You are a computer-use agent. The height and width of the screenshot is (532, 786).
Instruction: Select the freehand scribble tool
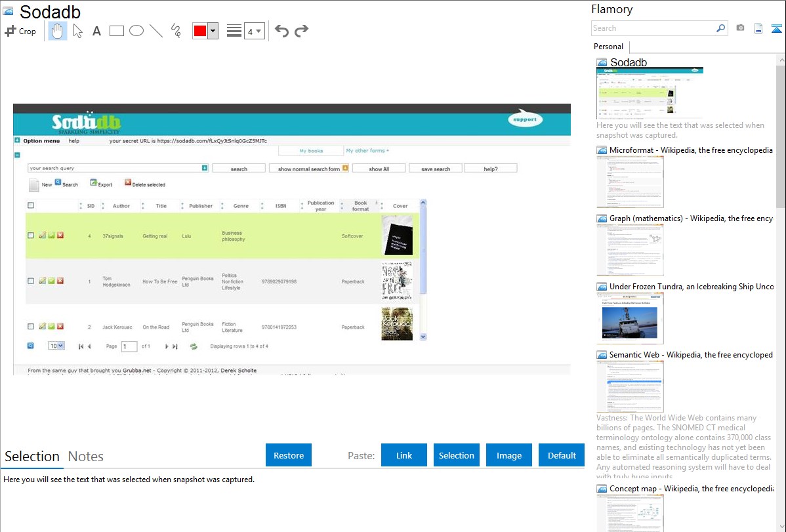pos(176,31)
